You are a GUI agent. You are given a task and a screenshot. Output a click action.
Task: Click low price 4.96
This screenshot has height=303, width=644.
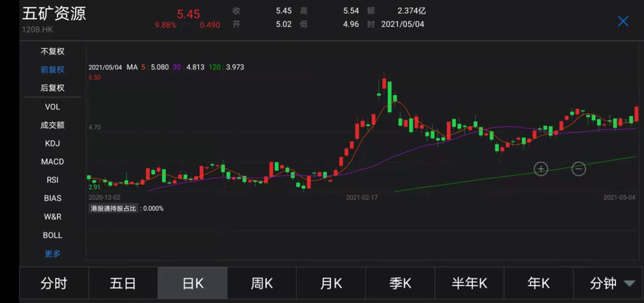pyautogui.click(x=351, y=24)
